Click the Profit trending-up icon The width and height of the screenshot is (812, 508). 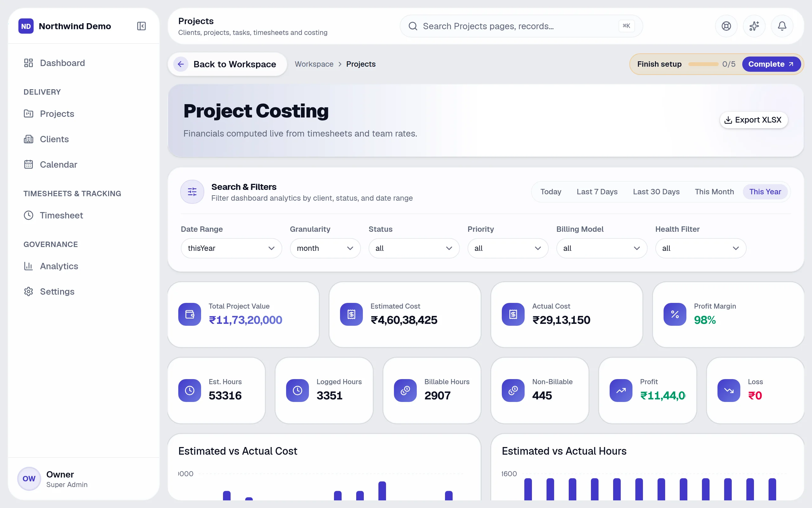621,391
